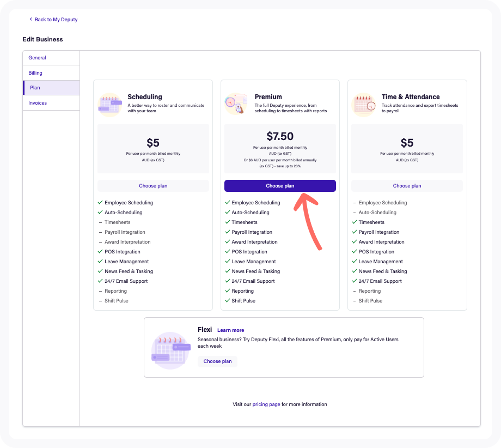Open the Billing tab
Image resolution: width=501 pixels, height=448 pixels.
pos(51,73)
